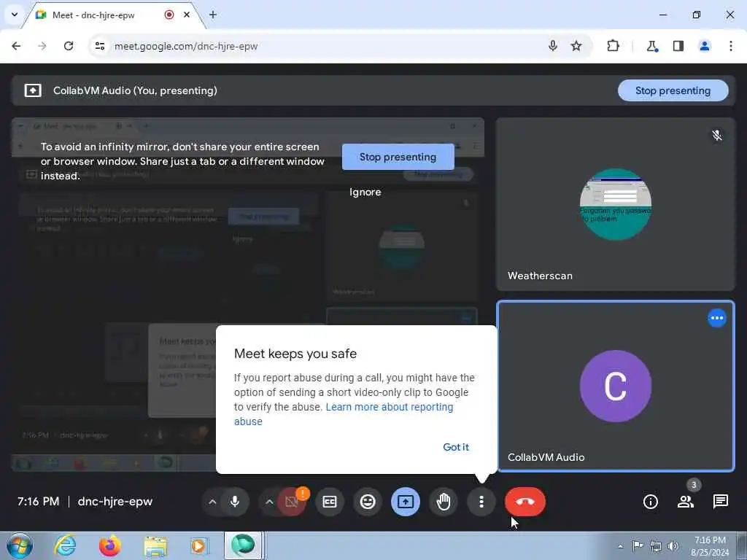Open a new browser tab
The image size is (747, 560).
pyautogui.click(x=213, y=15)
